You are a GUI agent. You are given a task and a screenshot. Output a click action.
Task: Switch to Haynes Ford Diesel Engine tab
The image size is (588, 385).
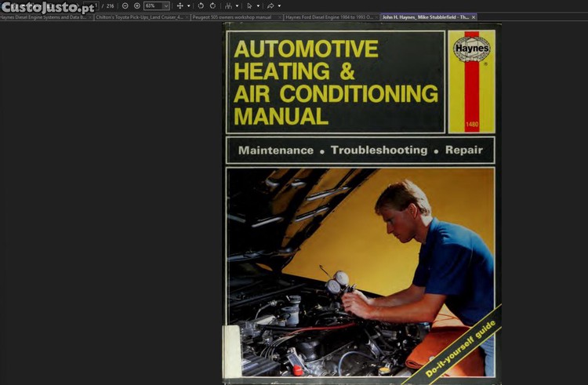[328, 16]
